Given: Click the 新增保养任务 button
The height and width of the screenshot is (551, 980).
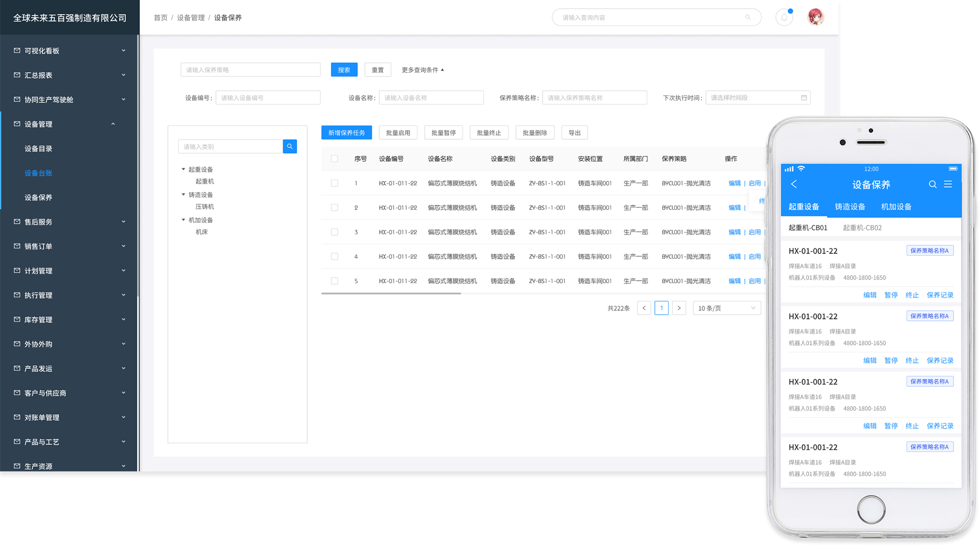Looking at the screenshot, I should coord(346,133).
